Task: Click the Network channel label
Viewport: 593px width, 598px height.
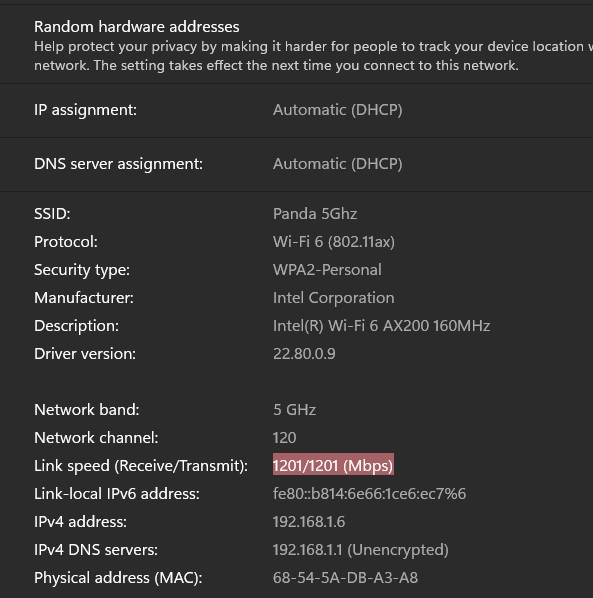Action: click(x=96, y=438)
